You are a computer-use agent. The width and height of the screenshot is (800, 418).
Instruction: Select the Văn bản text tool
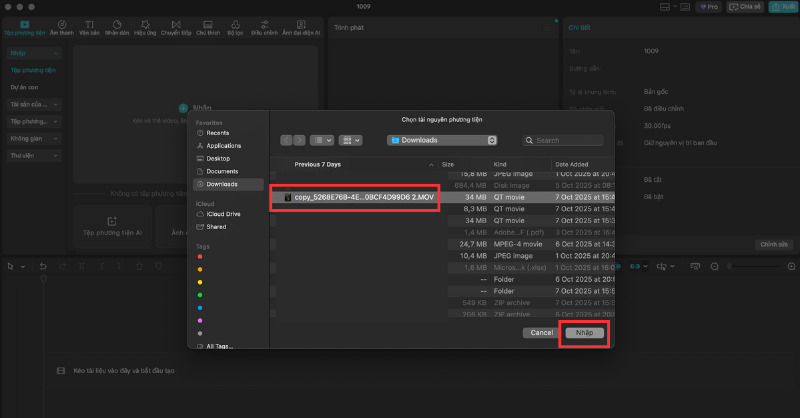coord(90,25)
